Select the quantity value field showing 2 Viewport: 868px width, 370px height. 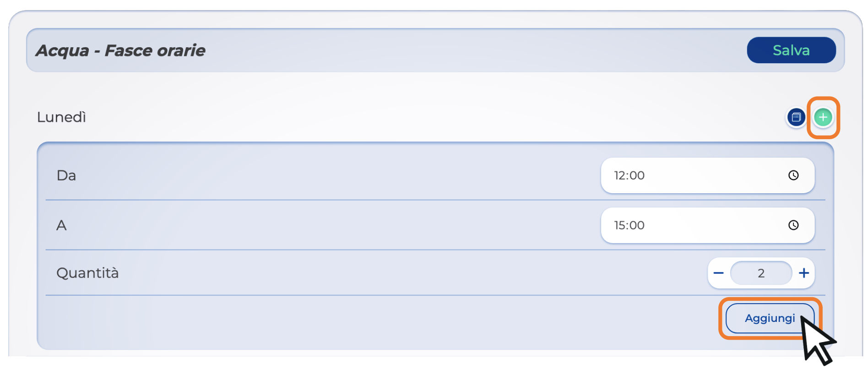point(761,273)
